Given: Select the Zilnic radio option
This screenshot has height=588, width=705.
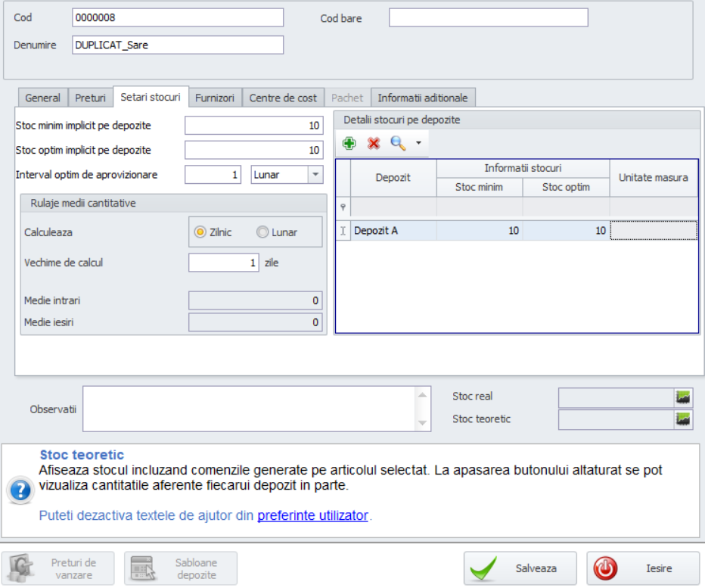Looking at the screenshot, I should point(200,232).
